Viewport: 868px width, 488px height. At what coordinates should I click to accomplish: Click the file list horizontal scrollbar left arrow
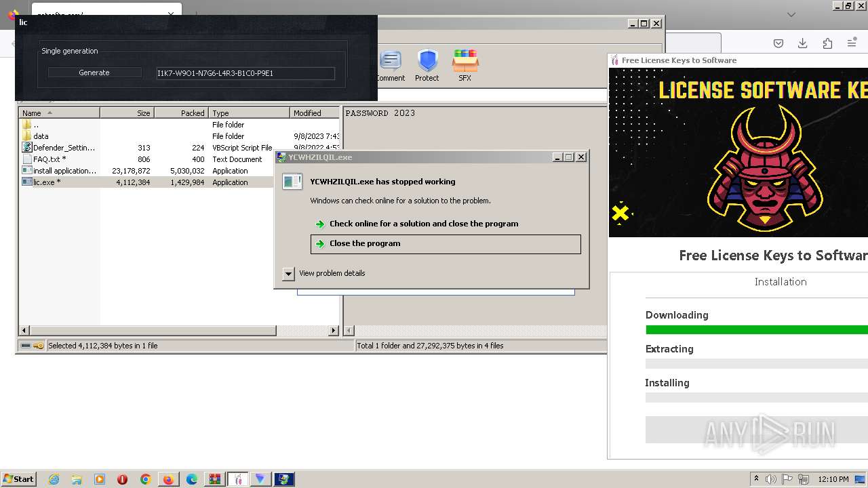(24, 331)
